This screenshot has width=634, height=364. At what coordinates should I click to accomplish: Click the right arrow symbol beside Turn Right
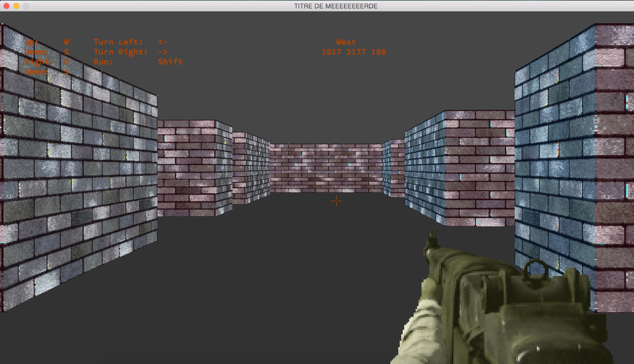(163, 52)
